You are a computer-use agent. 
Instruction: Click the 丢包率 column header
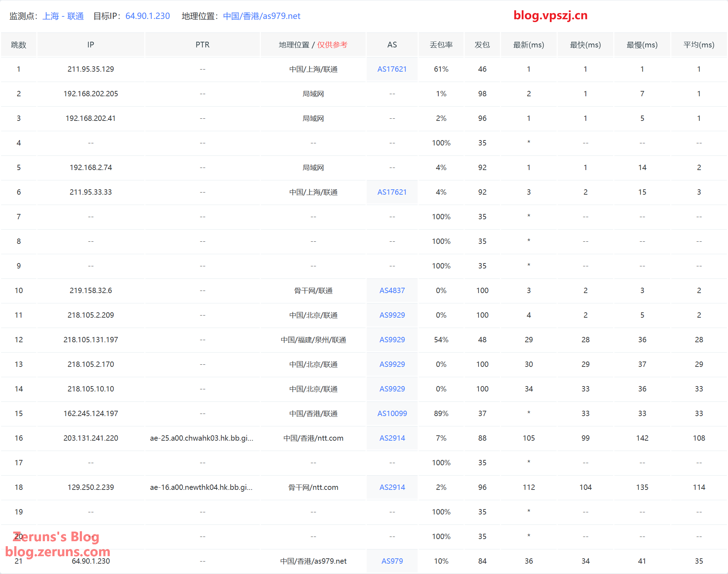click(441, 45)
